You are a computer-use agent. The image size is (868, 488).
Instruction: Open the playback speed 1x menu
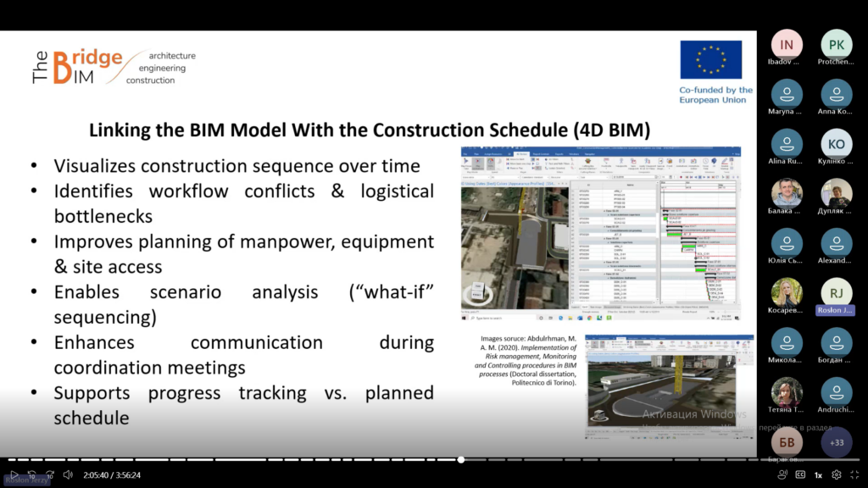pyautogui.click(x=818, y=475)
